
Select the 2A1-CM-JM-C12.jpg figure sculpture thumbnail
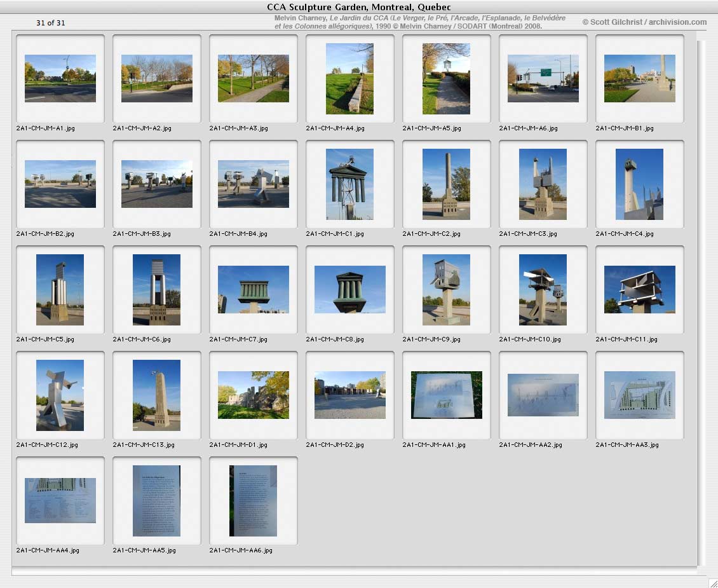coord(60,395)
